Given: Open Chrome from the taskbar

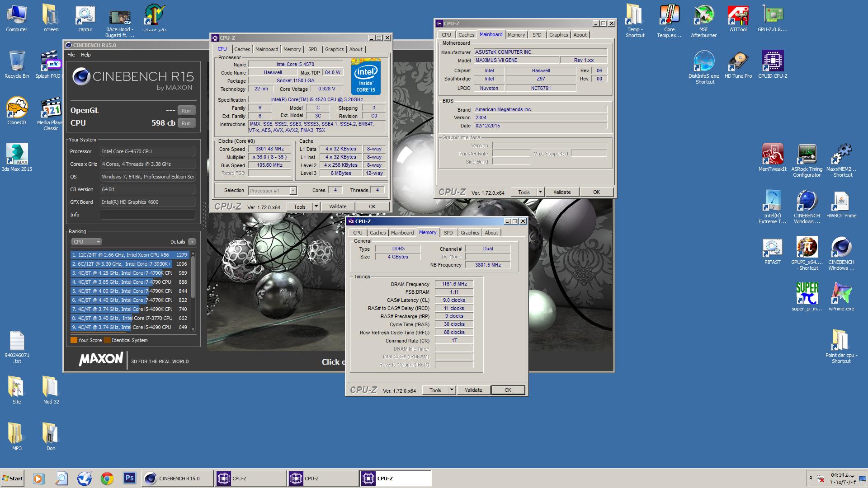Looking at the screenshot, I should 107,478.
